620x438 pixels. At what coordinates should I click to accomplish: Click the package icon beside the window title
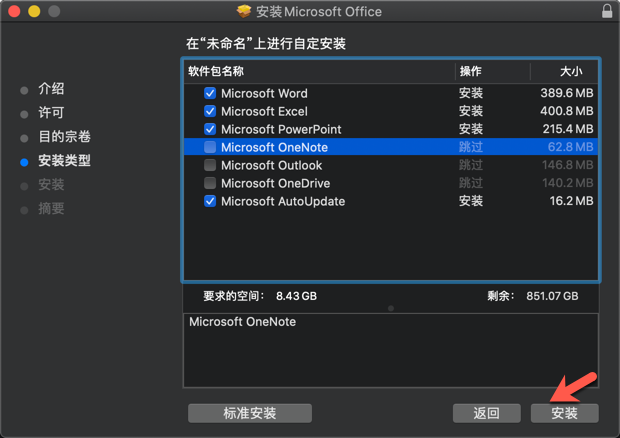[x=243, y=12]
